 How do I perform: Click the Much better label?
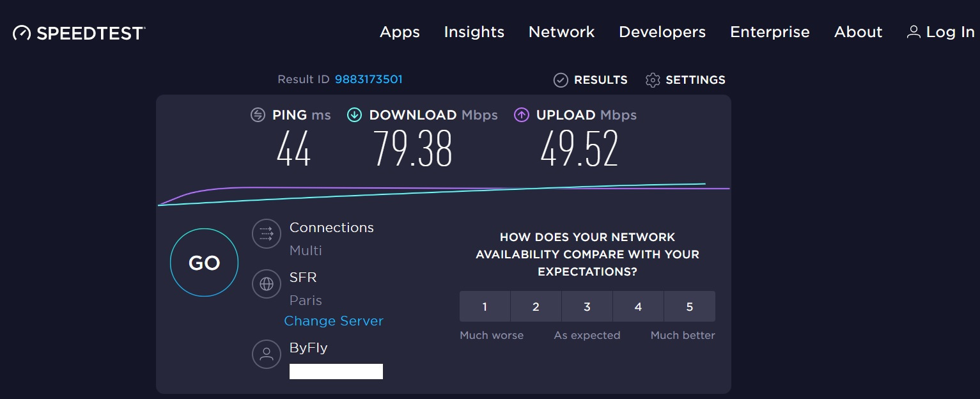683,335
